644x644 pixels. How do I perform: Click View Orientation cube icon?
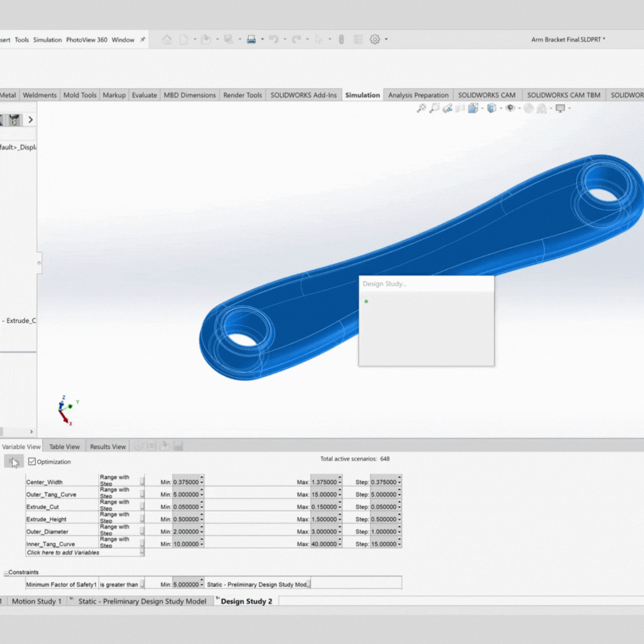[x=473, y=109]
